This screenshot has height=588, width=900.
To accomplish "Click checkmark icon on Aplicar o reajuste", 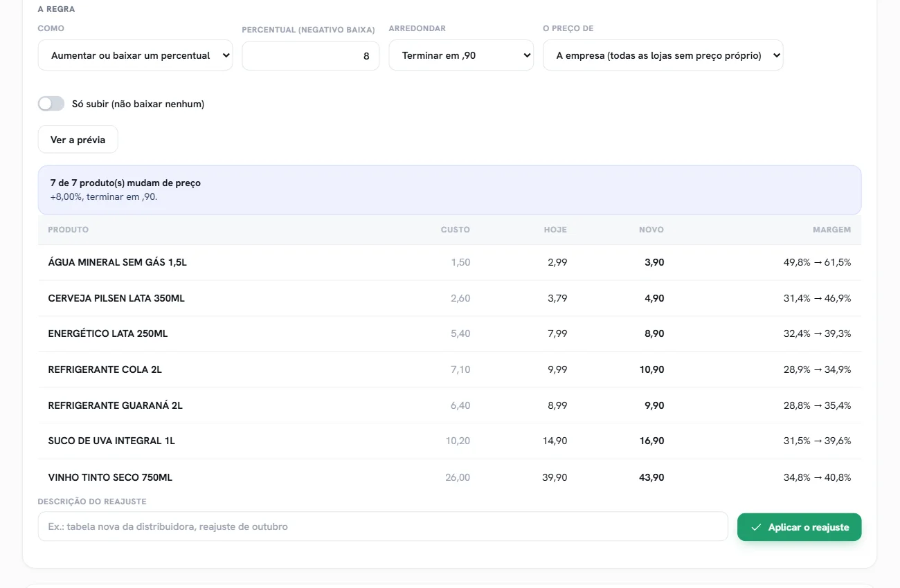I will point(756,527).
